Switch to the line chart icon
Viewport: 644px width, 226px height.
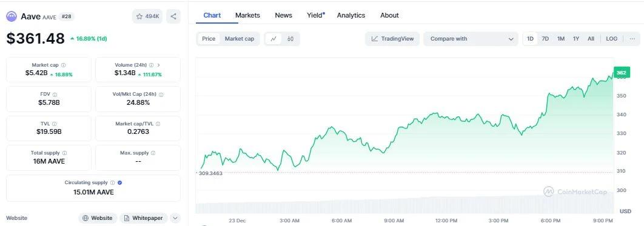pyautogui.click(x=273, y=39)
